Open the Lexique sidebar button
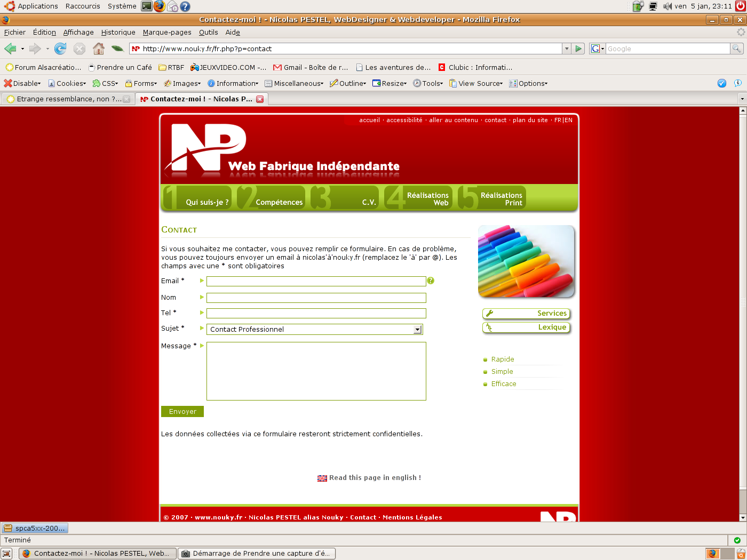 click(x=527, y=327)
